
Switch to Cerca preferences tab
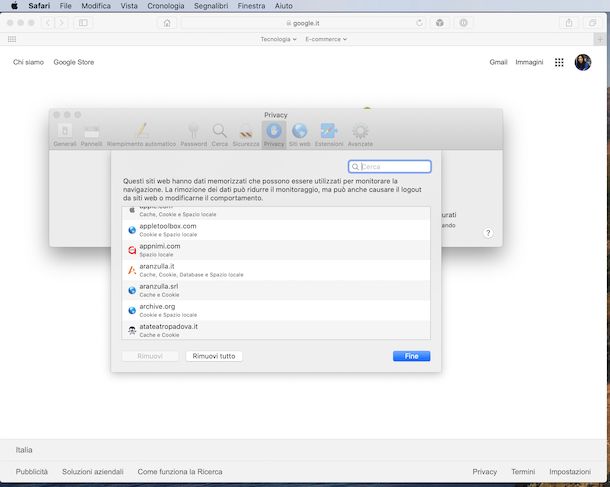pyautogui.click(x=220, y=135)
